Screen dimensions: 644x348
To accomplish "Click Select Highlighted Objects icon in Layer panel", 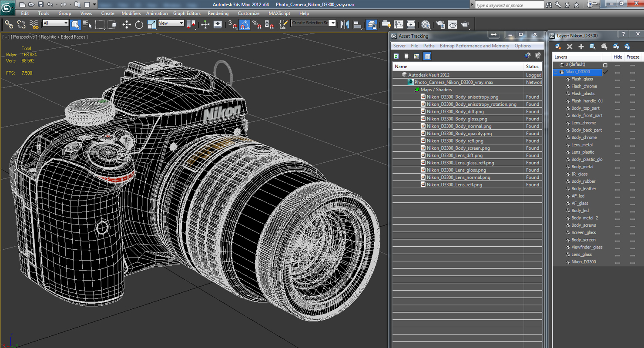I will [x=593, y=47].
